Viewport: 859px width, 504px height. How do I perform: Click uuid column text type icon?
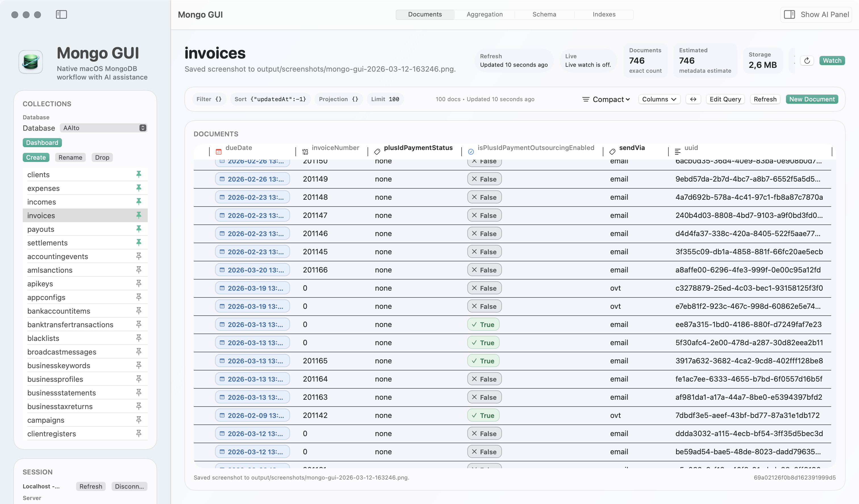[x=678, y=152]
